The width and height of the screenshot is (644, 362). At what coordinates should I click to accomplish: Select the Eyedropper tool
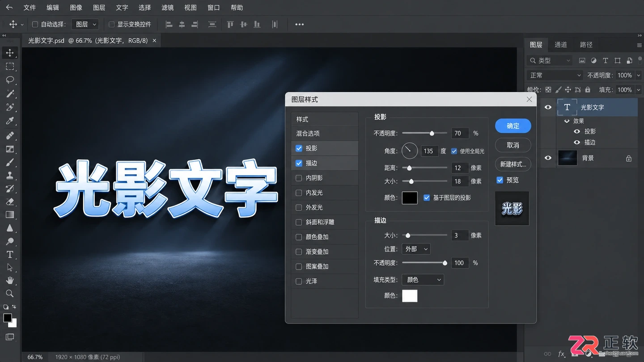(x=10, y=121)
